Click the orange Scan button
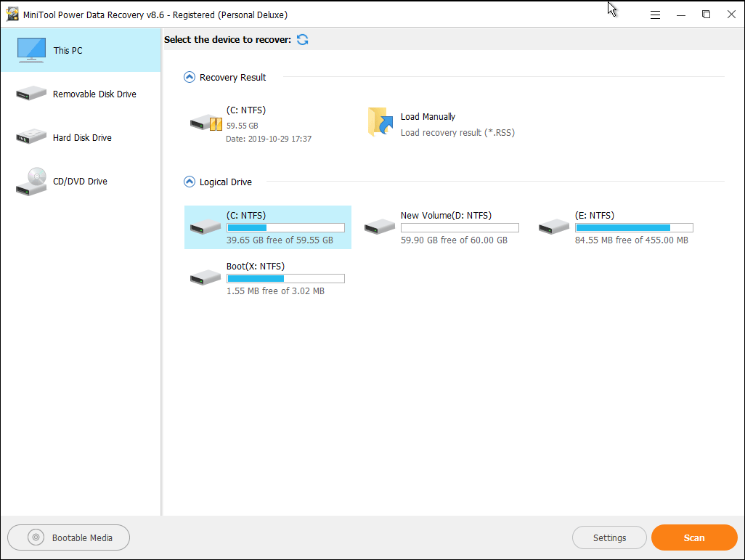Viewport: 745px width, 560px height. [x=693, y=537]
